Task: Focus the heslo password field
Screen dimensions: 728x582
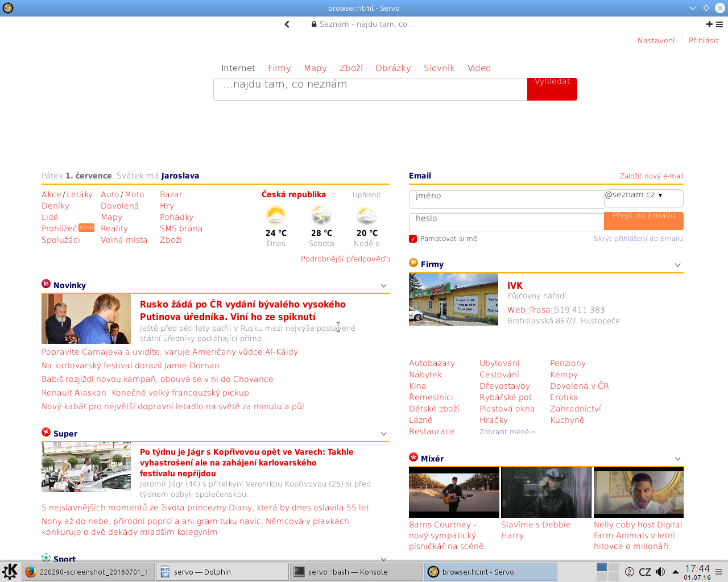Action: (506, 222)
